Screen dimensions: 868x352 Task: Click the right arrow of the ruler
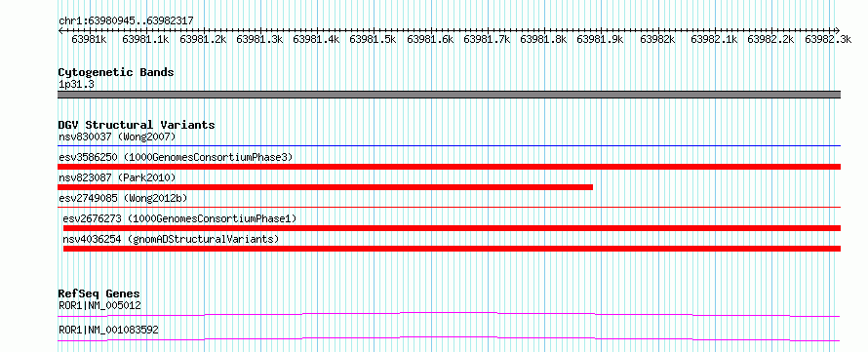click(x=837, y=30)
